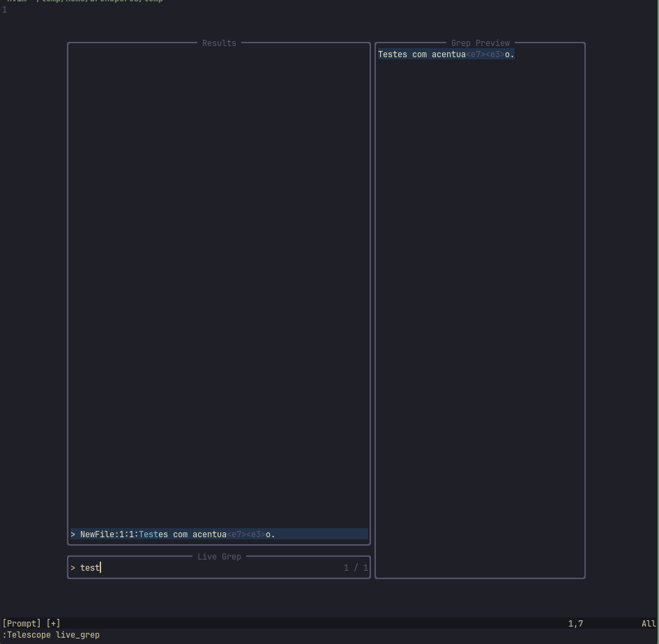
Task: Click the NVIM path text in the top bar
Action: tap(84, 1)
